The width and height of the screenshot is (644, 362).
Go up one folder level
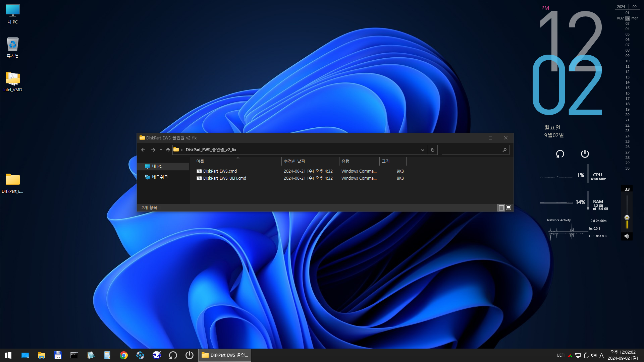(168, 150)
